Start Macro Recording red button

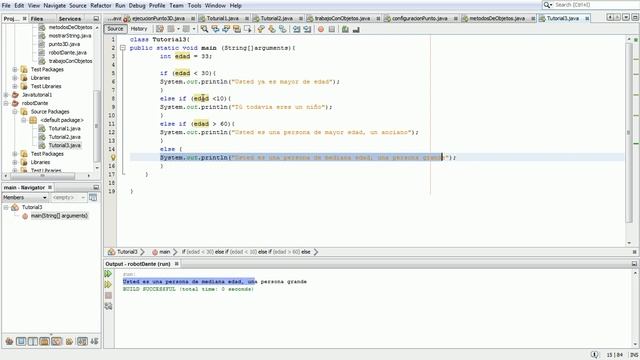321,29
